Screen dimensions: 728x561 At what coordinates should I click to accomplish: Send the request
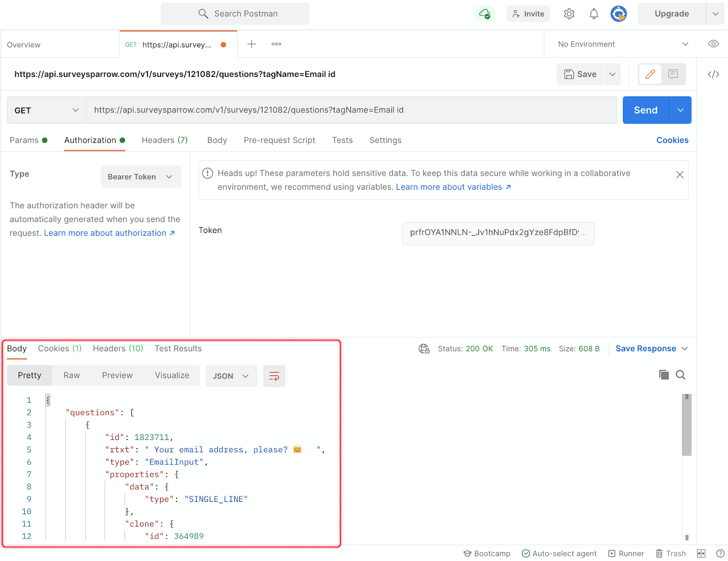pos(646,110)
